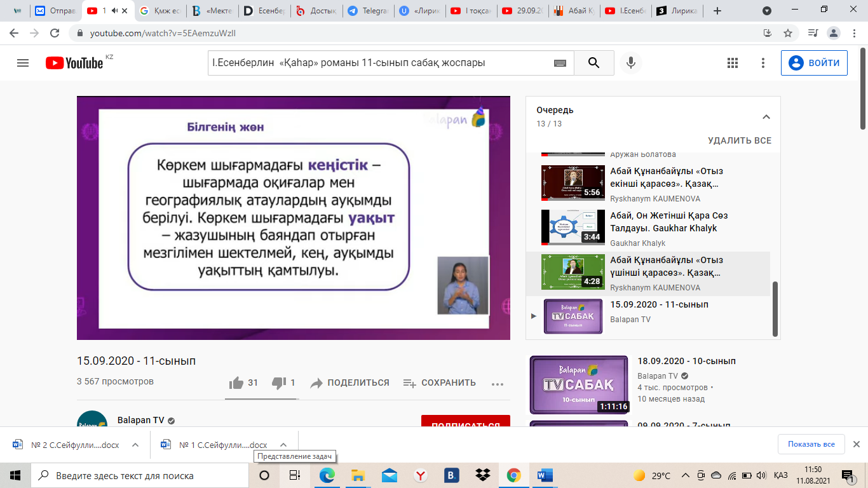The height and width of the screenshot is (488, 868).
Task: Click the ВОЙТИ sign-in button
Action: (814, 63)
